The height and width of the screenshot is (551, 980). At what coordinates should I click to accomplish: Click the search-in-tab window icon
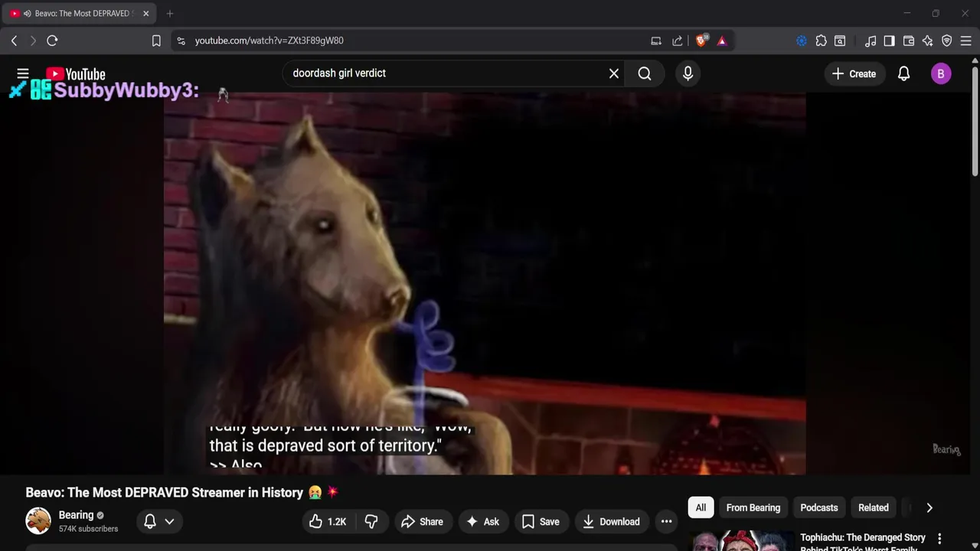[840, 41]
